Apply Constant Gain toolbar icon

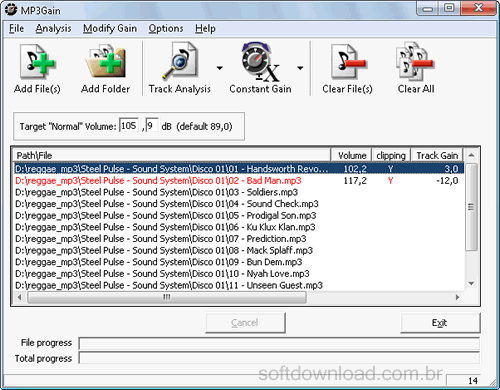(x=260, y=62)
